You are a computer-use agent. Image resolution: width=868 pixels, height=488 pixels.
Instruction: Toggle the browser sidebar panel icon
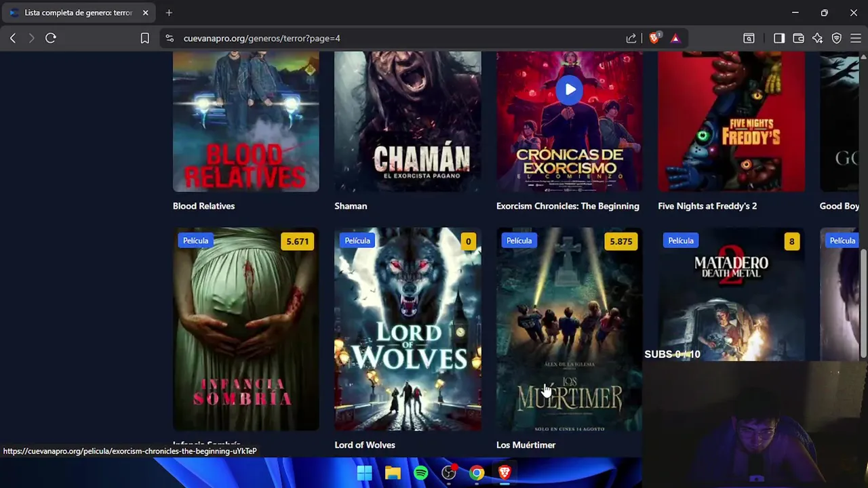coord(779,39)
